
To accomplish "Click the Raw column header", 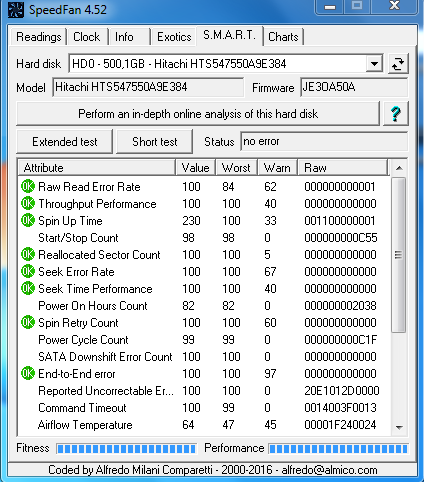I will (x=343, y=168).
